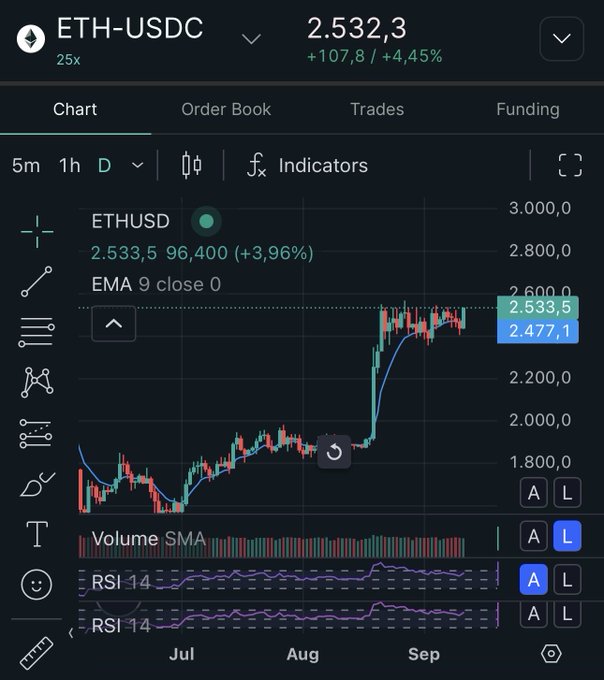Open the timeframe dropdown next to D

coord(137,165)
